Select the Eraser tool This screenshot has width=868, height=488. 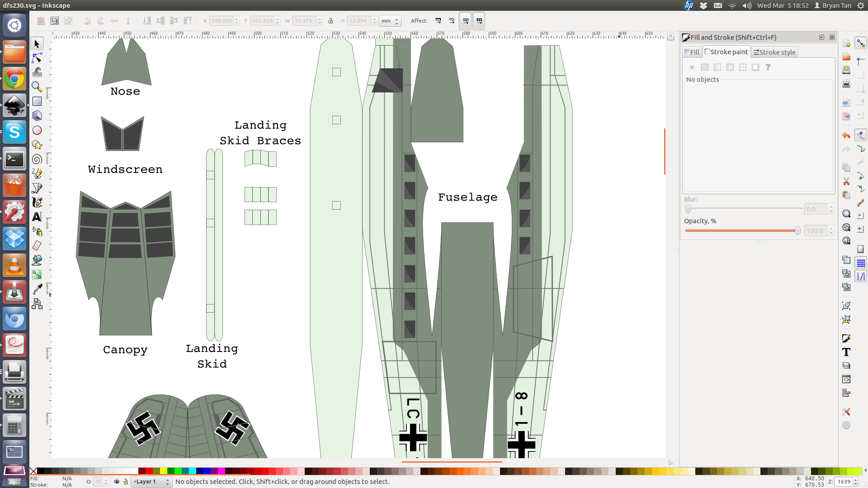click(x=37, y=246)
